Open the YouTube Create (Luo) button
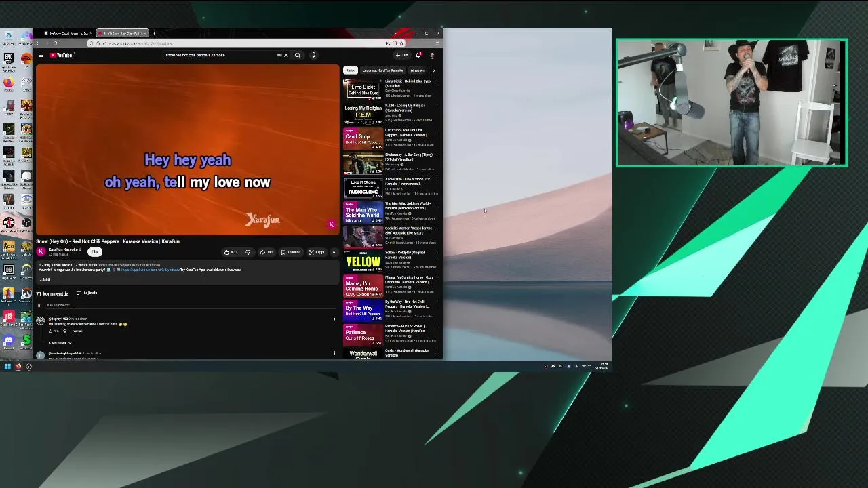The height and width of the screenshot is (488, 868). [403, 55]
